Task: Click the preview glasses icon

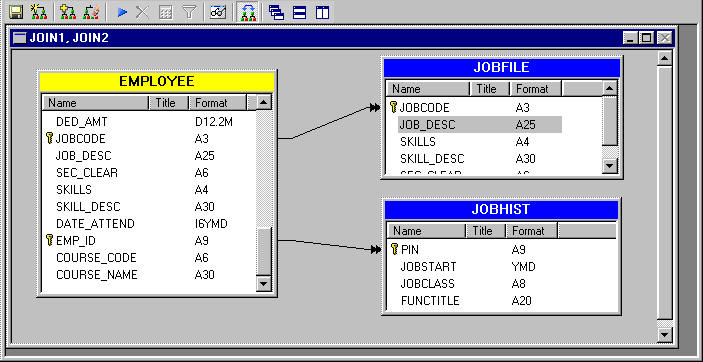Action: coord(218,12)
